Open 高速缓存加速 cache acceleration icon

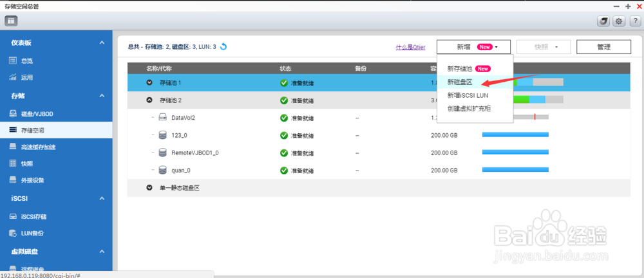pyautogui.click(x=13, y=147)
